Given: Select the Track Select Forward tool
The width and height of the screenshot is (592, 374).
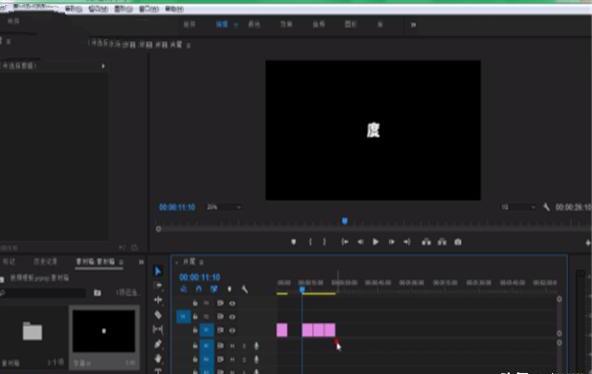Looking at the screenshot, I should (x=158, y=285).
